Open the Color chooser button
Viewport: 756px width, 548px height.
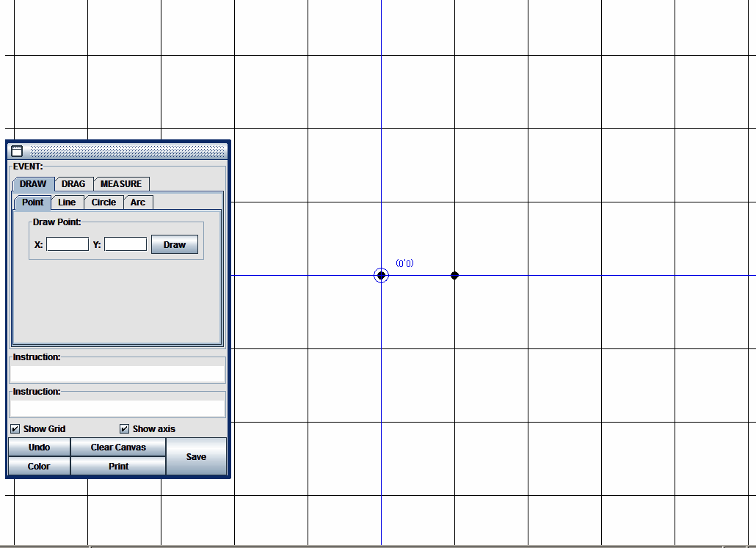[x=39, y=467]
